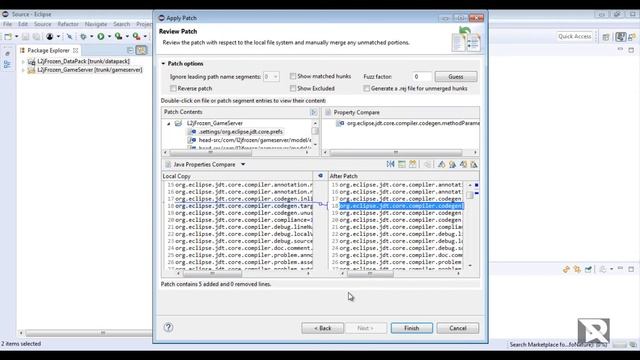
Task: Collapse L2jFrozen_GameServer node in Patch Contents
Action: coord(169,123)
